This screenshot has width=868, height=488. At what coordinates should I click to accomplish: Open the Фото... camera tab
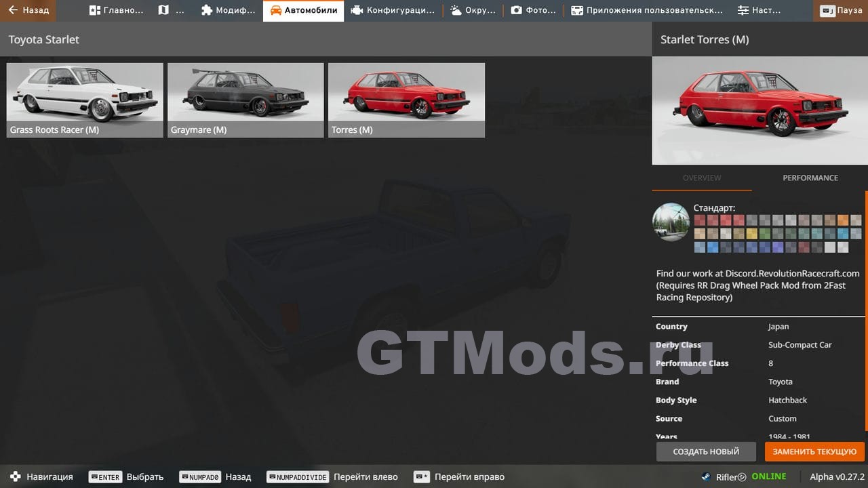534,10
